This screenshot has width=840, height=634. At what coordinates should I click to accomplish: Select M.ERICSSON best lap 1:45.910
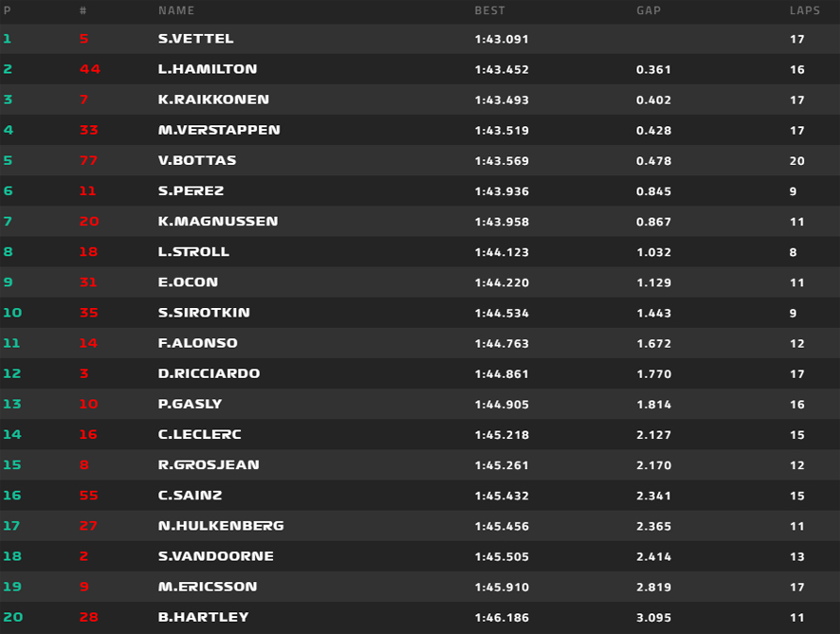(x=502, y=587)
